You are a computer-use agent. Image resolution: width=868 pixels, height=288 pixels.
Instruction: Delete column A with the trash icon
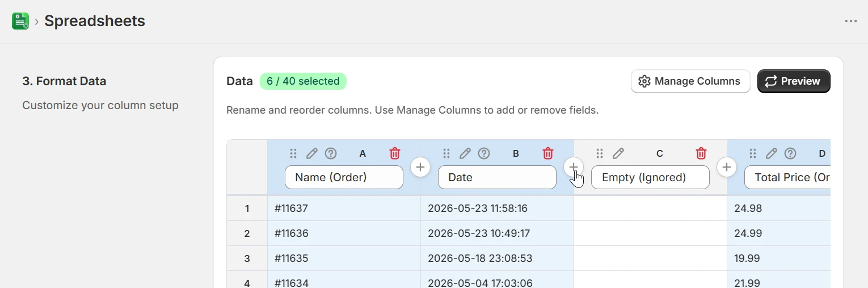pos(395,153)
